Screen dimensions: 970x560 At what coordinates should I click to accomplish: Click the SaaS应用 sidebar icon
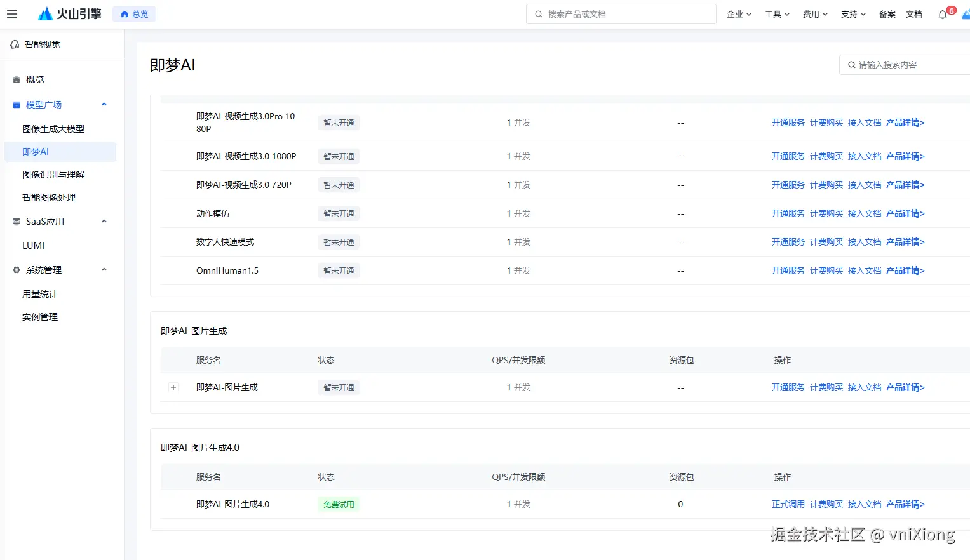pyautogui.click(x=17, y=222)
